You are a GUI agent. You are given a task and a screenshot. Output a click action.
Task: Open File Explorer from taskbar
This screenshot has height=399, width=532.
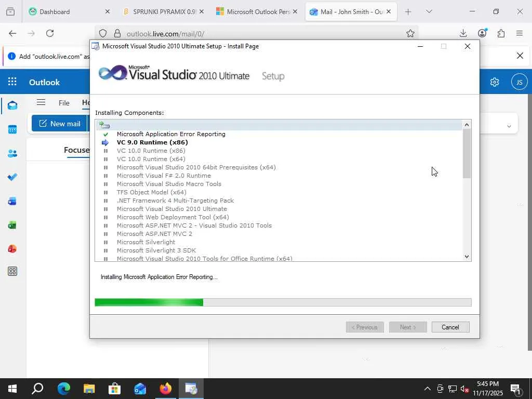[89, 389]
